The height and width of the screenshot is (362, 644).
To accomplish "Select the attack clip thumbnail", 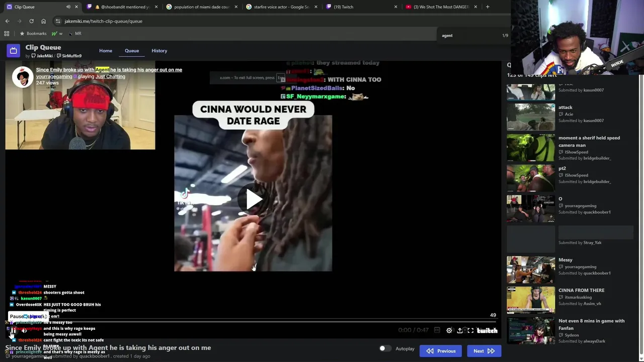I will coord(531,117).
